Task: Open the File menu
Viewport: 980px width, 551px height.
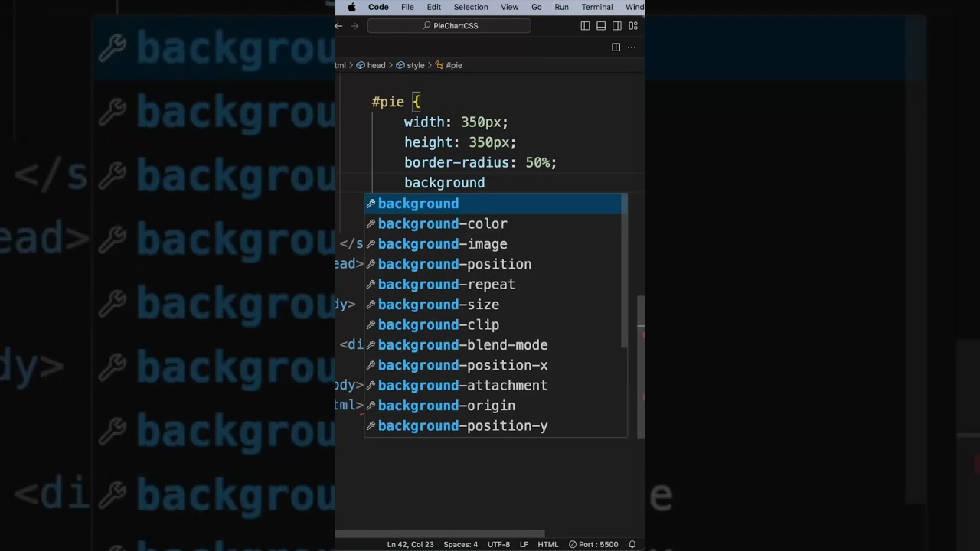Action: pyautogui.click(x=407, y=7)
